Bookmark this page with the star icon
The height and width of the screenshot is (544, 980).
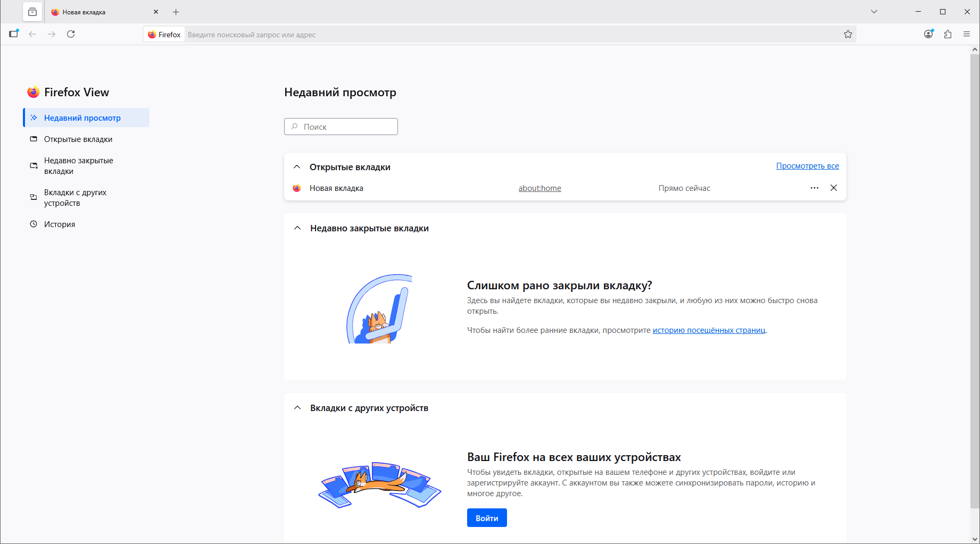(848, 35)
